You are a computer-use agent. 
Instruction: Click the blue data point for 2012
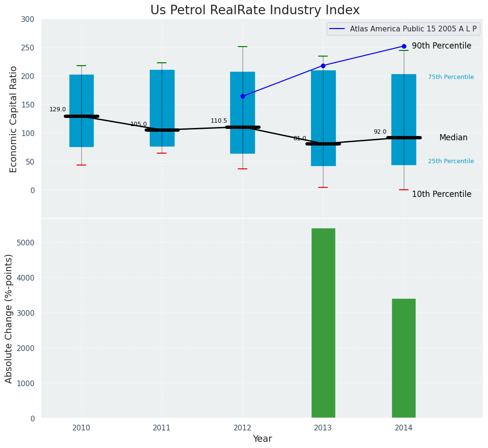coord(243,96)
